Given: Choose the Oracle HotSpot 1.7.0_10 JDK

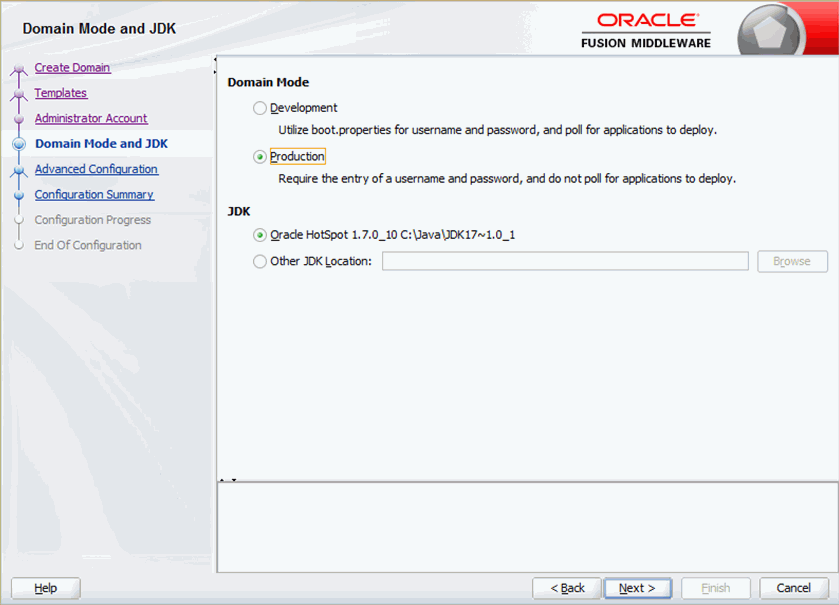Looking at the screenshot, I should (260, 237).
